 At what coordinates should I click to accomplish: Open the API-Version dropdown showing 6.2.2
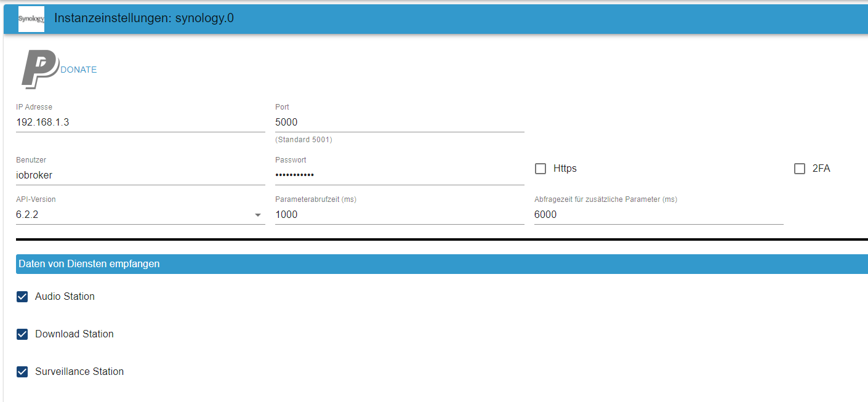[132, 214]
